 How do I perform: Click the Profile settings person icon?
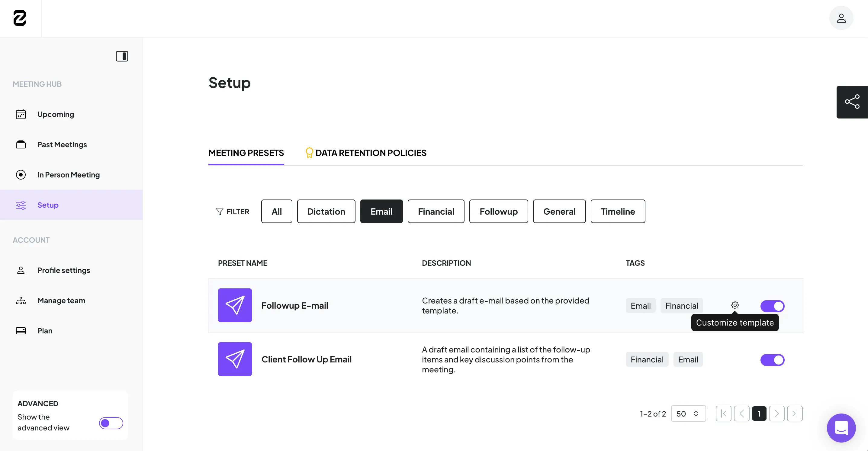tap(21, 270)
